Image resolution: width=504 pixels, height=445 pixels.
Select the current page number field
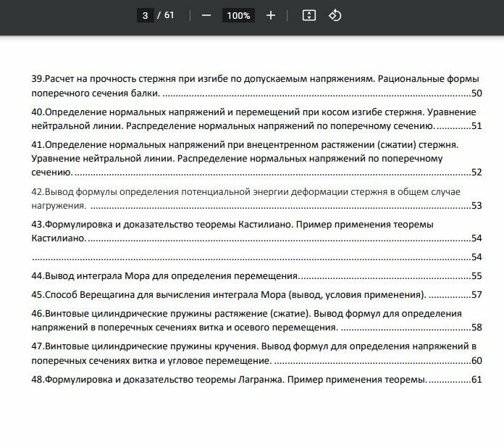click(x=145, y=15)
